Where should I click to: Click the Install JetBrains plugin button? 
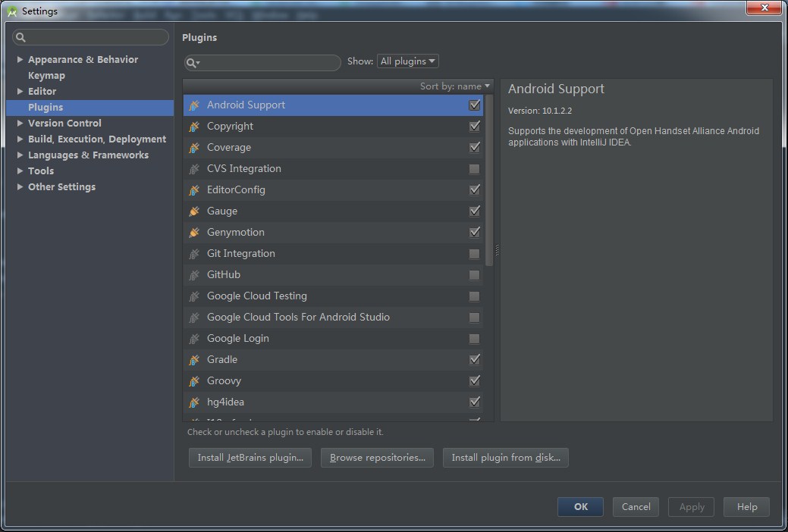click(250, 458)
